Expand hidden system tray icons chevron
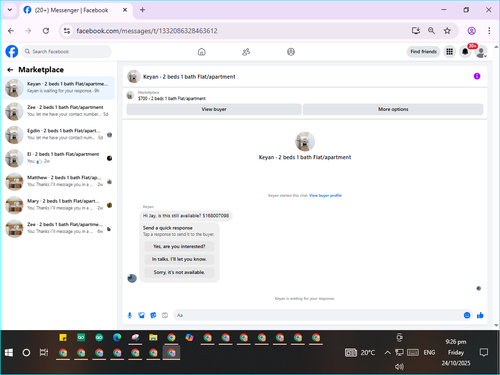This screenshot has height=375, width=500. click(387, 352)
